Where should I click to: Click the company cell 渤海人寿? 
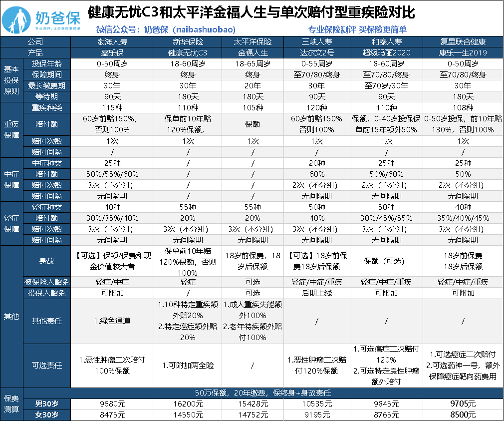pos(112,42)
